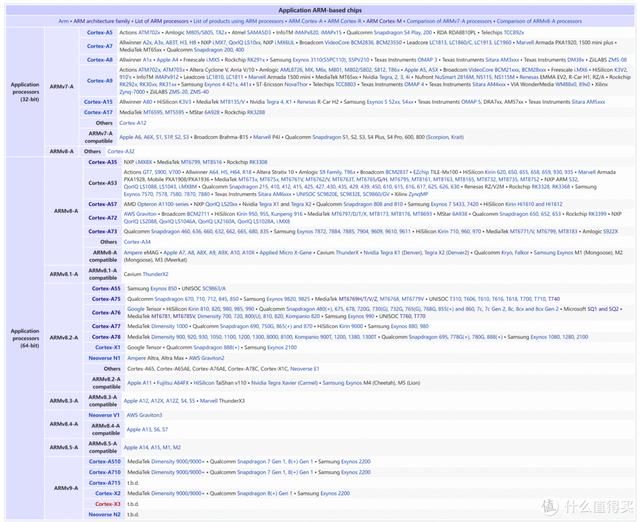Viewport: 640px width, 522px height.
Task: Open the Arm link in the header row
Action: tap(63, 21)
